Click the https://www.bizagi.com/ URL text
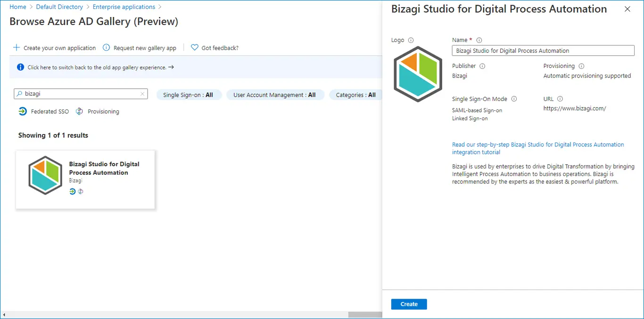The width and height of the screenshot is (644, 319). (575, 109)
